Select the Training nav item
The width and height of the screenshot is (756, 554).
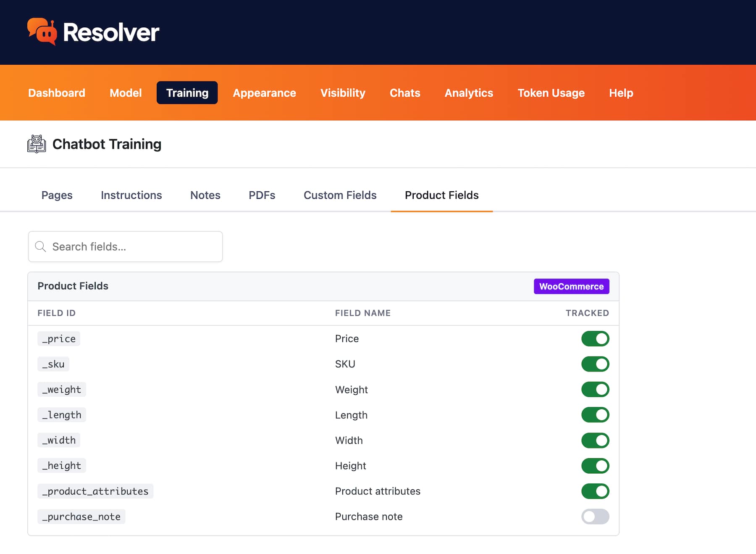(x=187, y=93)
